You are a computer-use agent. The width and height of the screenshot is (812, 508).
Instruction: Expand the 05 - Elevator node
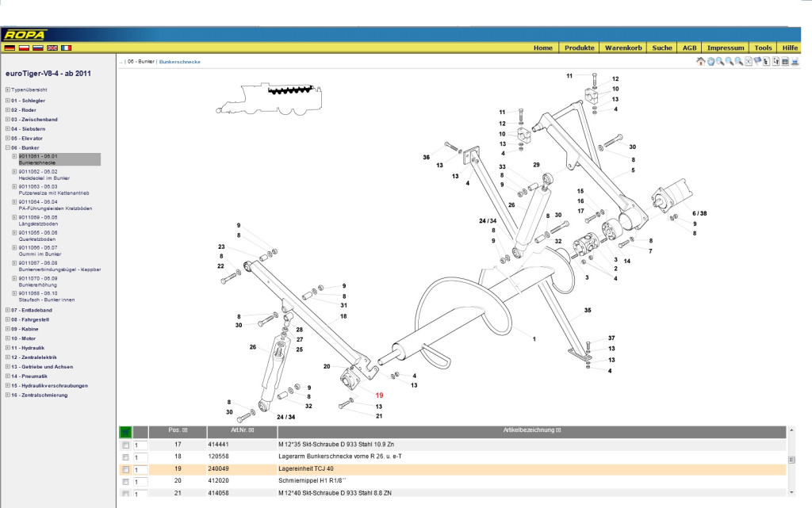click(x=8, y=138)
